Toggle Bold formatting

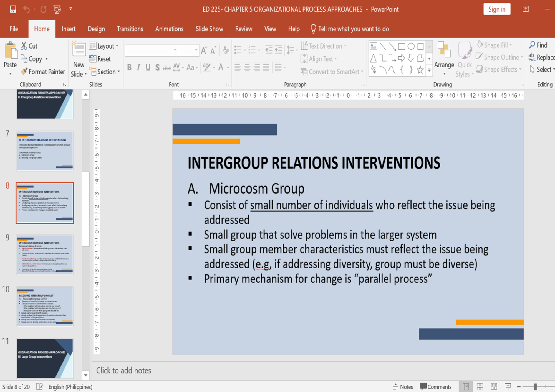pos(129,67)
